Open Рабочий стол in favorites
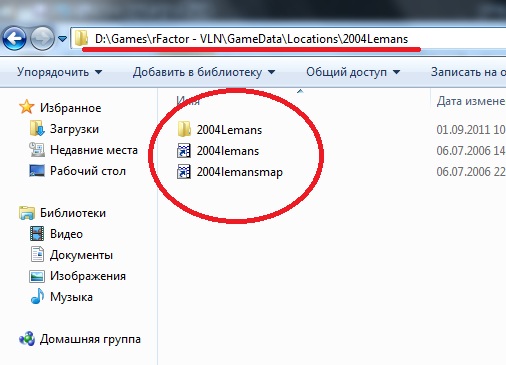Viewport: 506px width, 365px height. click(x=88, y=171)
